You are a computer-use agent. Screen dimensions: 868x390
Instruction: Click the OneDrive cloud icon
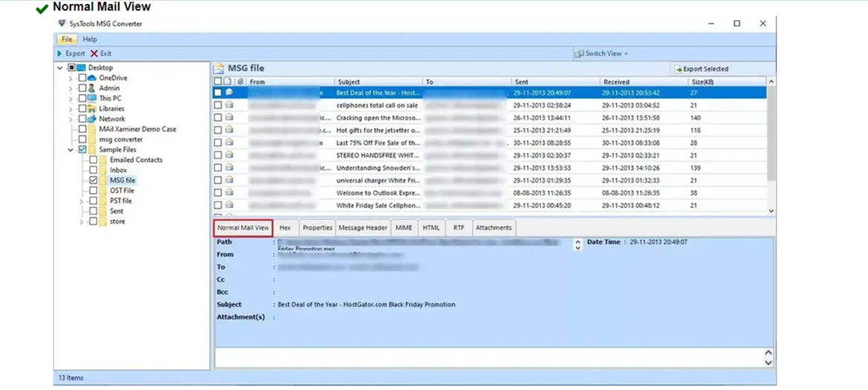pos(92,78)
